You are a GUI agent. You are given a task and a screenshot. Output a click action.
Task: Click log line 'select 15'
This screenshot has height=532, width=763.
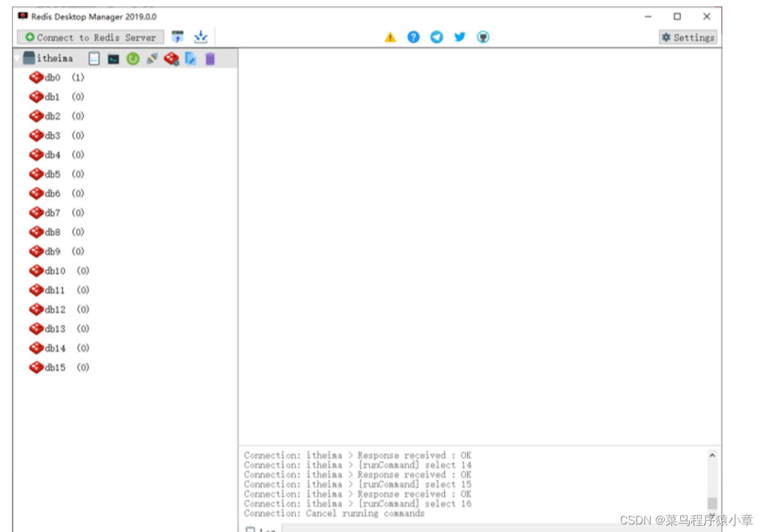tap(358, 485)
